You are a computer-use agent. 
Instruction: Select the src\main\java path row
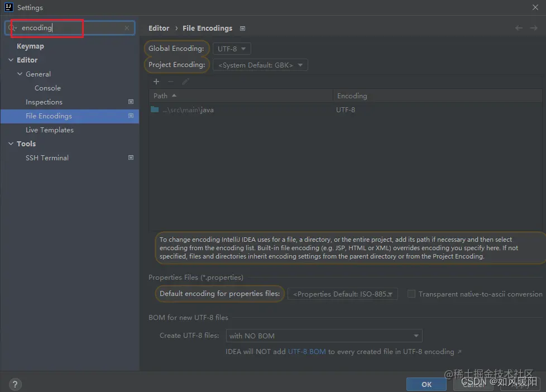(x=344, y=110)
